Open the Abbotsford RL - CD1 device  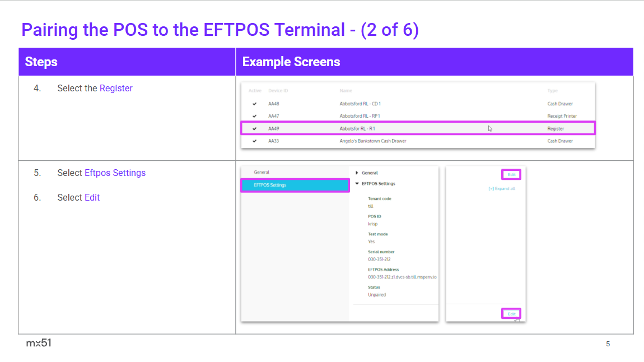coord(360,104)
